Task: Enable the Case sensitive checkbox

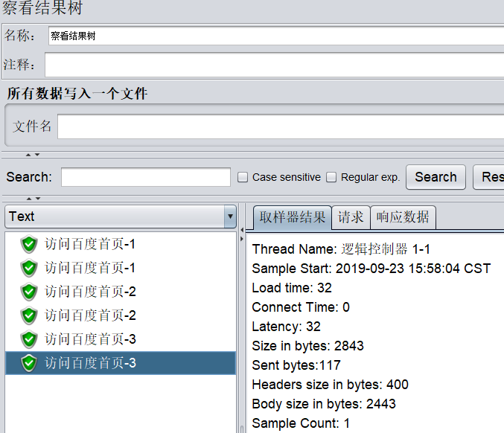Action: pyautogui.click(x=243, y=177)
